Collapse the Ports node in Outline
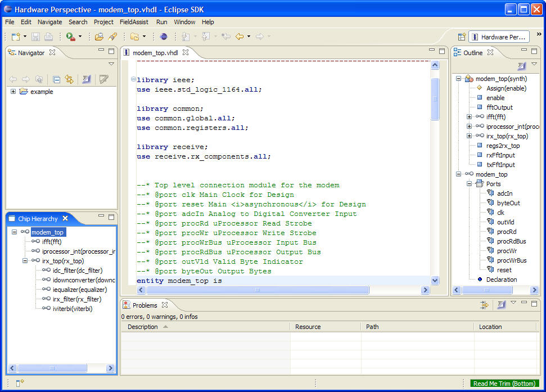Viewport: 546px width, 392px height. tap(470, 183)
